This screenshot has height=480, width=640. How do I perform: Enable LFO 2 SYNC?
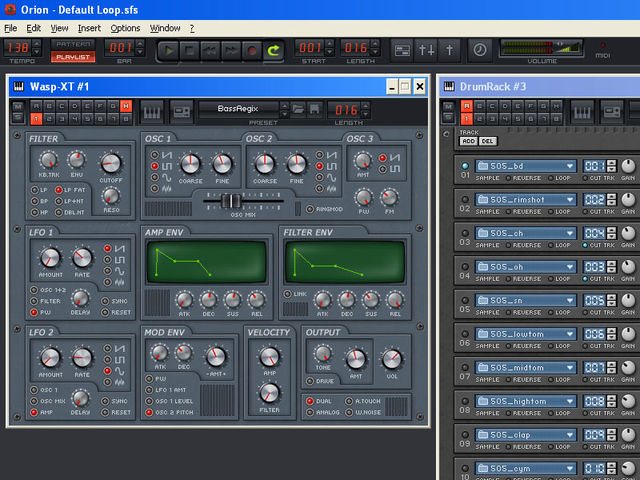[x=105, y=401]
